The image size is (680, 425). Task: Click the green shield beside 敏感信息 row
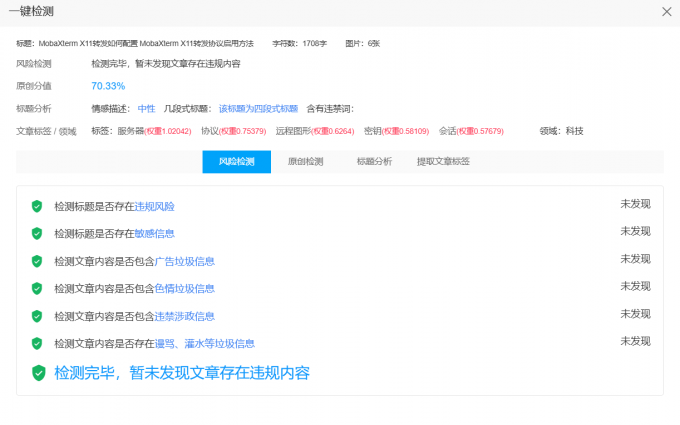point(37,233)
